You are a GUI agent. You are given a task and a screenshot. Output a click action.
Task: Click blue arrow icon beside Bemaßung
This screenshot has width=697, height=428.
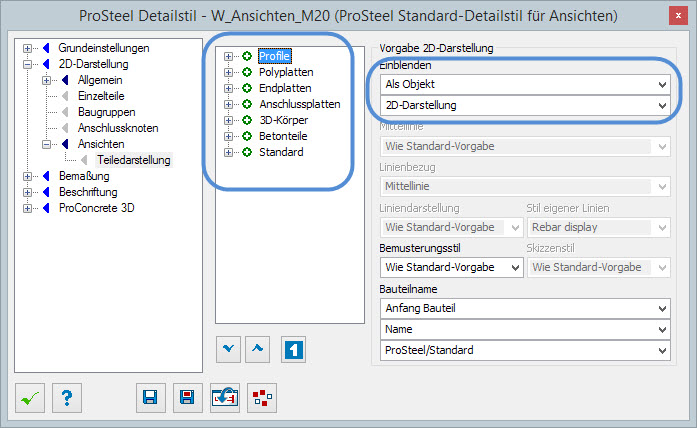click(46, 176)
